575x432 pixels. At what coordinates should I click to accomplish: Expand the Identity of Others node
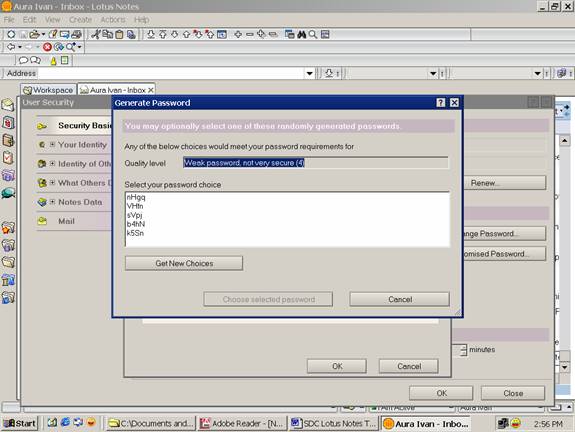point(52,164)
